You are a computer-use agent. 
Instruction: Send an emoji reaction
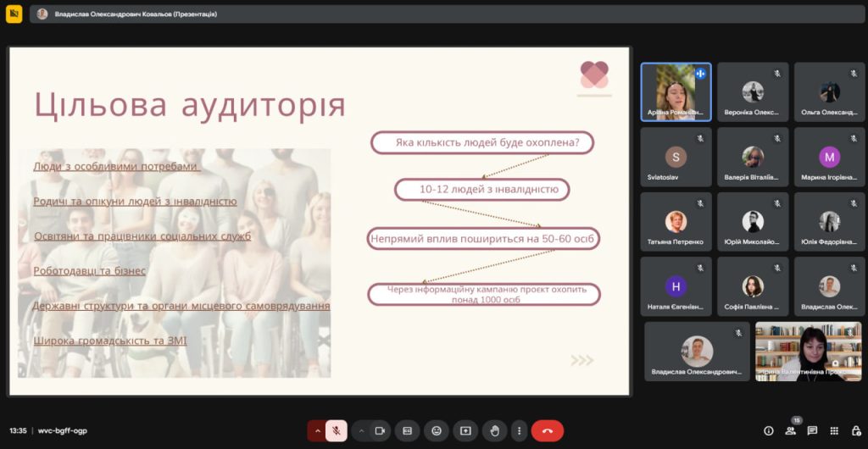tap(437, 430)
